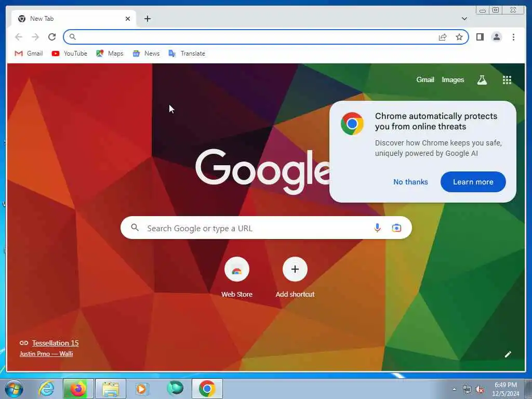532x399 pixels.
Task: Open the Maps bookmark
Action: coord(110,54)
